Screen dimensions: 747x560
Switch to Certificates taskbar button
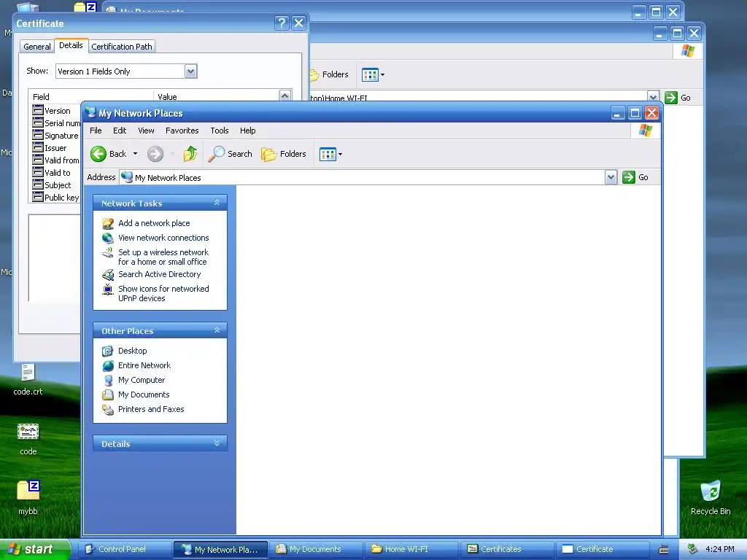pyautogui.click(x=507, y=549)
